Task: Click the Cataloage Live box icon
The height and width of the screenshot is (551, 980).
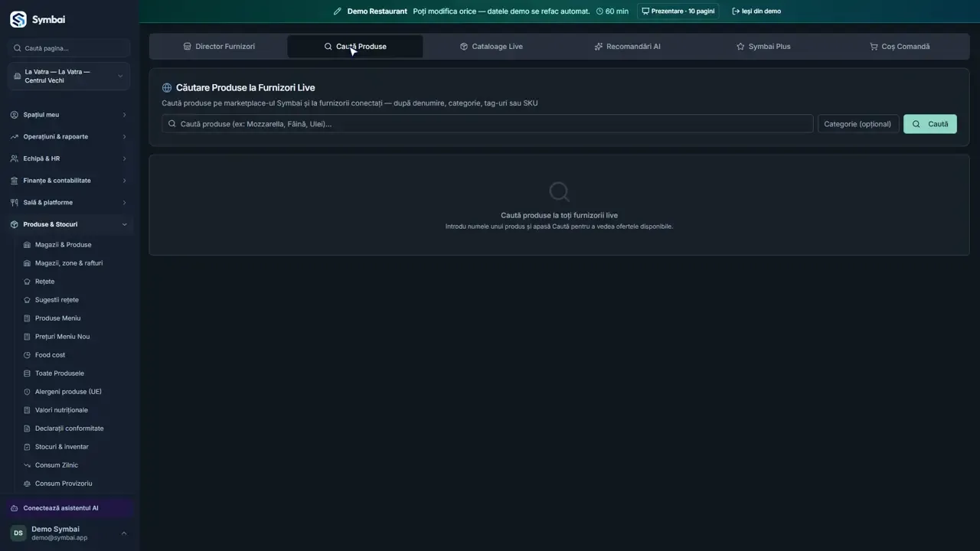Action: tap(464, 47)
